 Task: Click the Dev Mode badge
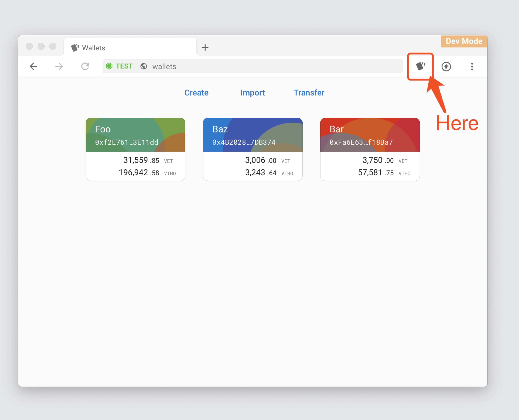pyautogui.click(x=464, y=41)
